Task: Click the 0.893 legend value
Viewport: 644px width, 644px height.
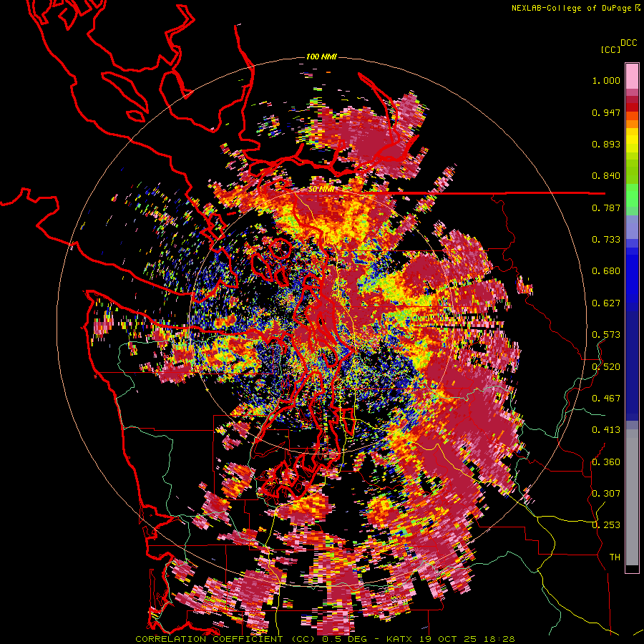Action: click(x=606, y=144)
